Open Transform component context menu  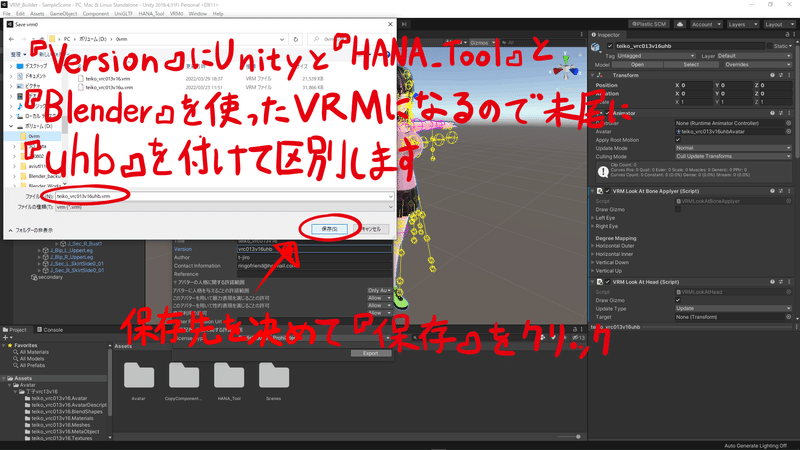(789, 75)
